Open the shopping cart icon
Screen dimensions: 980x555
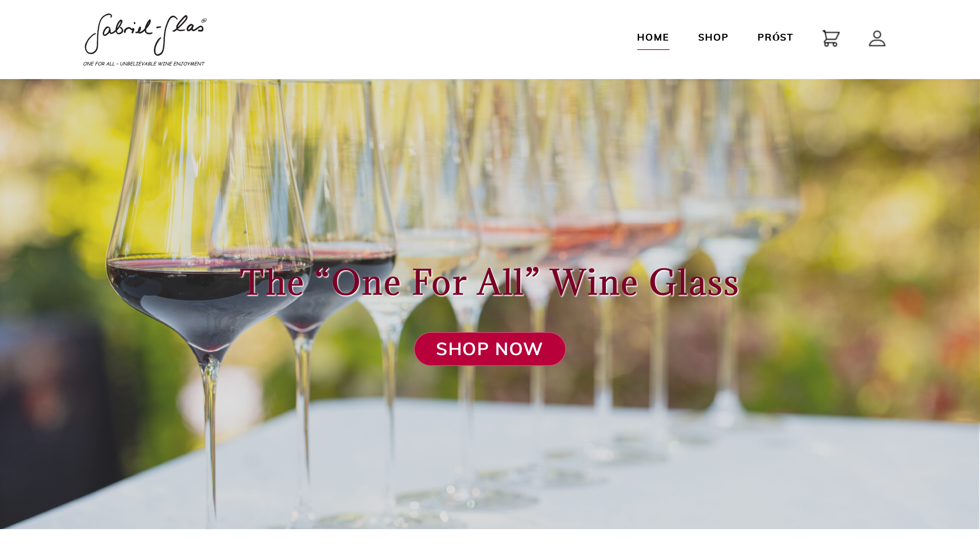point(830,38)
